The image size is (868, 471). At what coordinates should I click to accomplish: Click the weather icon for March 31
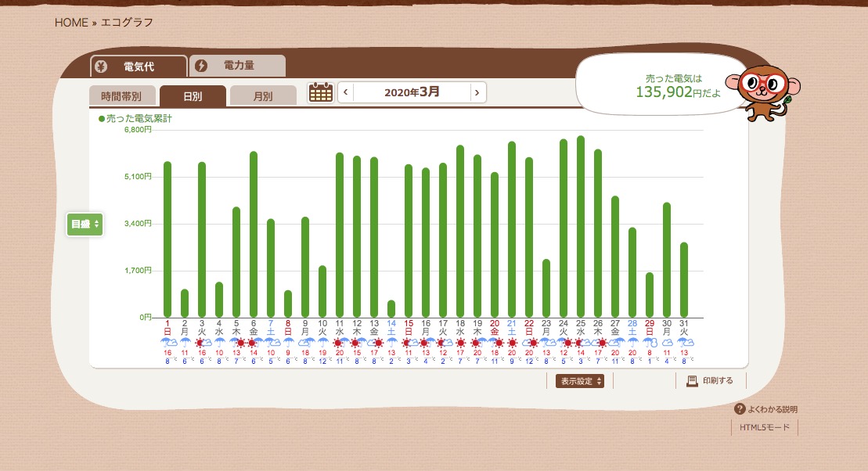[685, 343]
